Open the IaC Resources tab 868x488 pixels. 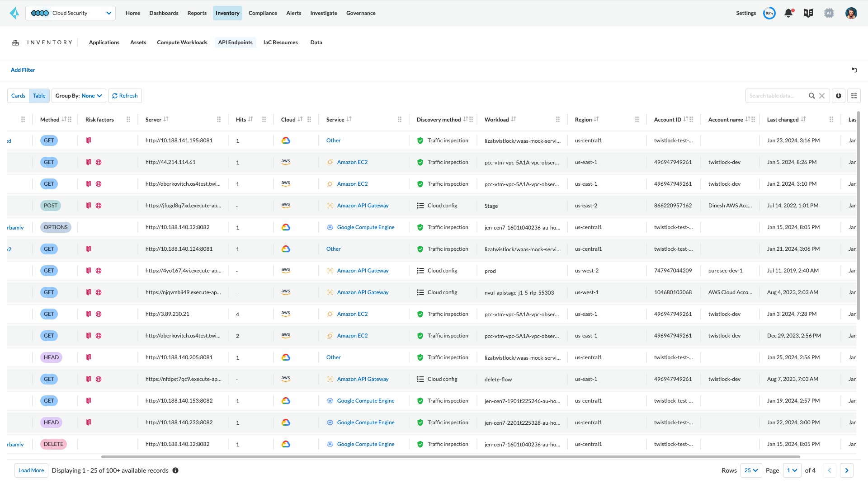tap(281, 42)
